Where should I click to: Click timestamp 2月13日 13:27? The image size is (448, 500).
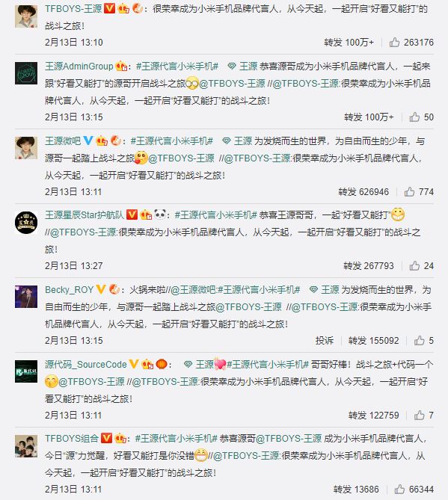74,265
